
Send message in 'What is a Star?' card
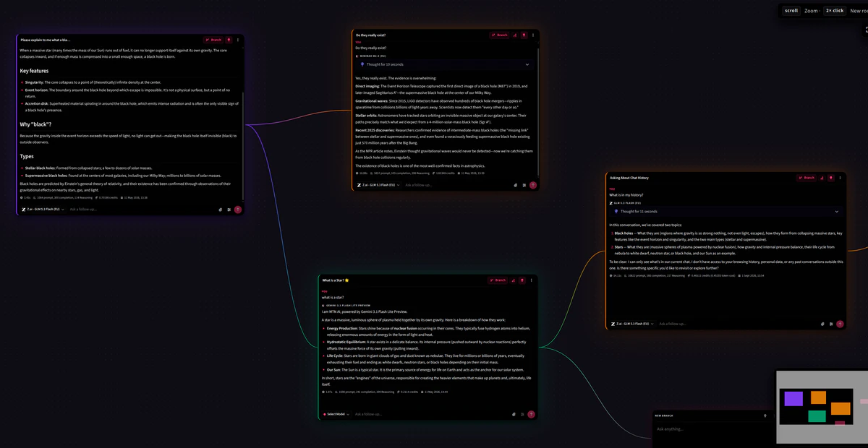[532, 414]
